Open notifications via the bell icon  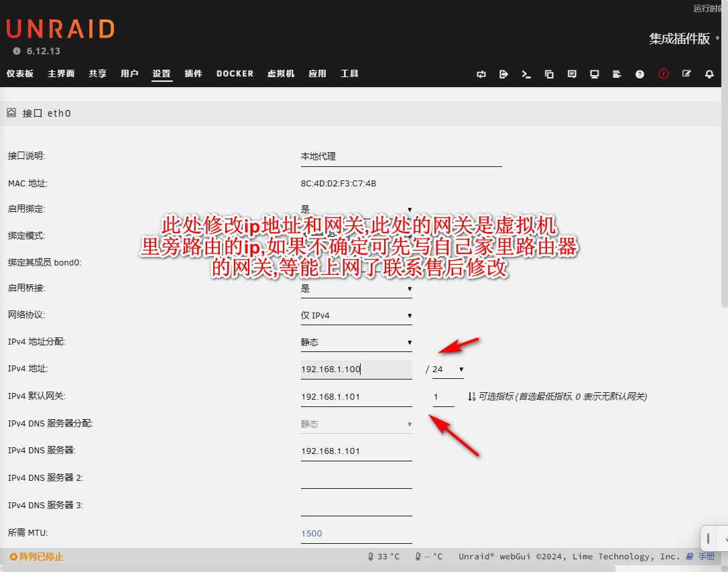(709, 74)
